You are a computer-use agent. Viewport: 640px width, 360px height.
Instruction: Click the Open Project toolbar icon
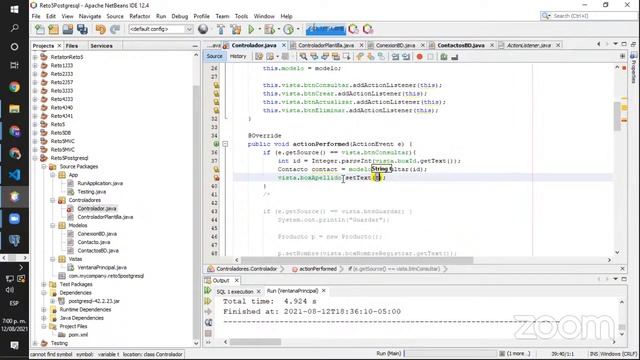click(x=68, y=29)
